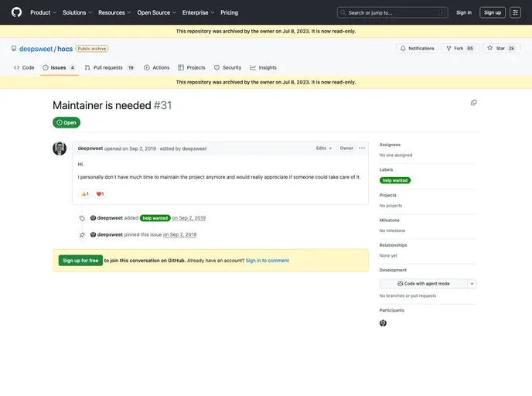Click 'No one assigned' text

396,155
